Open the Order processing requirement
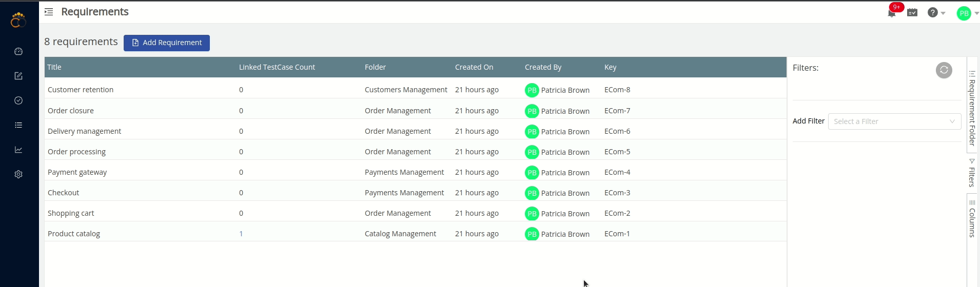The width and height of the screenshot is (980, 287). click(x=76, y=152)
